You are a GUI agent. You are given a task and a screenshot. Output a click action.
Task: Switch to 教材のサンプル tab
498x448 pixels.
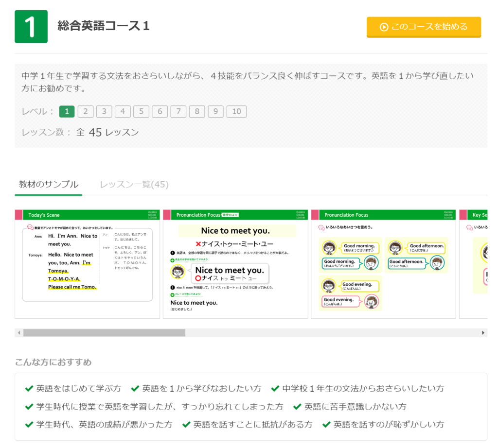pyautogui.click(x=49, y=185)
